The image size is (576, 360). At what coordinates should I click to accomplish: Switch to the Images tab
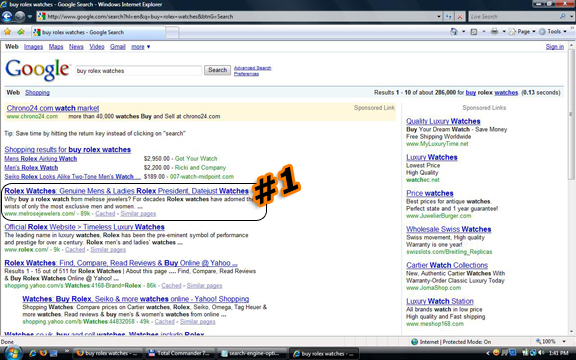pyautogui.click(x=33, y=47)
